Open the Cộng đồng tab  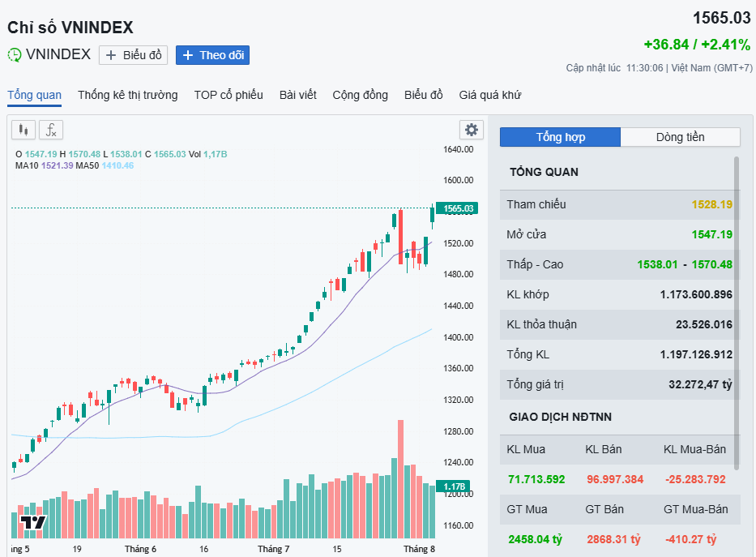tap(360, 95)
